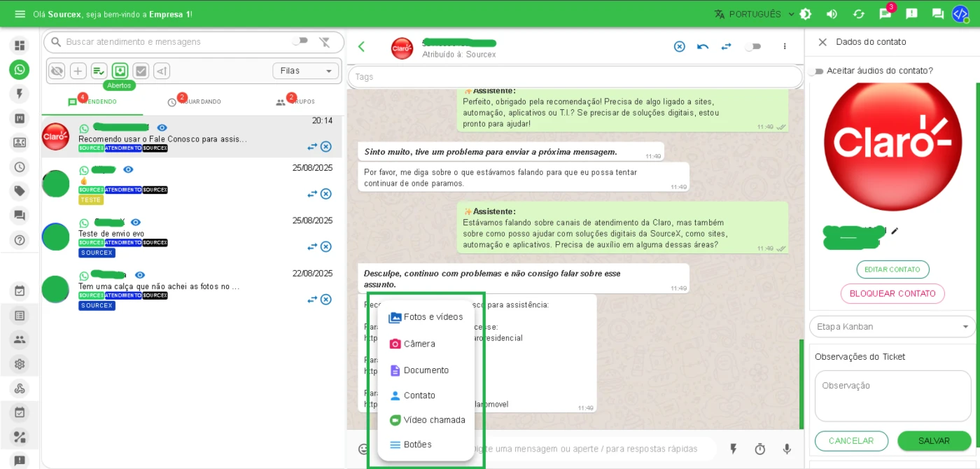Image resolution: width=980 pixels, height=469 pixels.
Task: Record audio with the microphone icon
Action: click(x=787, y=449)
